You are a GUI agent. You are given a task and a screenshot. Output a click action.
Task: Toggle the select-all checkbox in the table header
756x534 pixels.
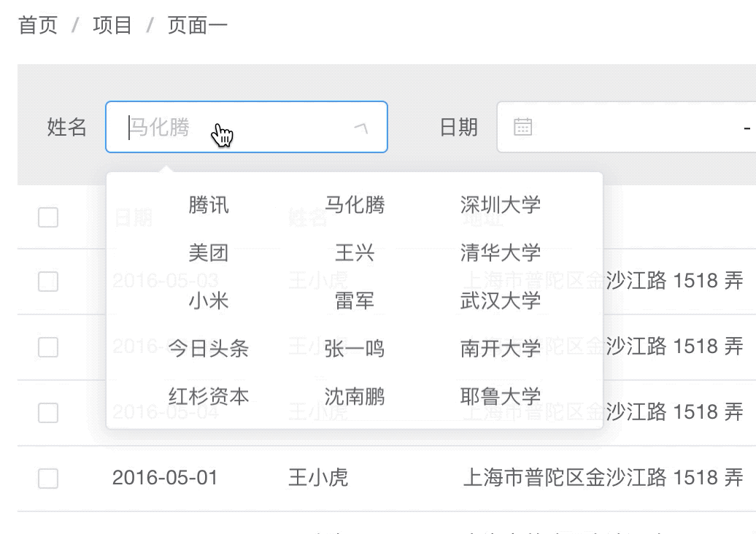47,217
